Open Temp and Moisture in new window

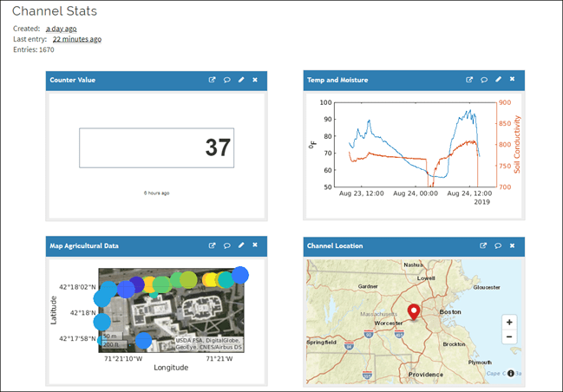coord(469,80)
